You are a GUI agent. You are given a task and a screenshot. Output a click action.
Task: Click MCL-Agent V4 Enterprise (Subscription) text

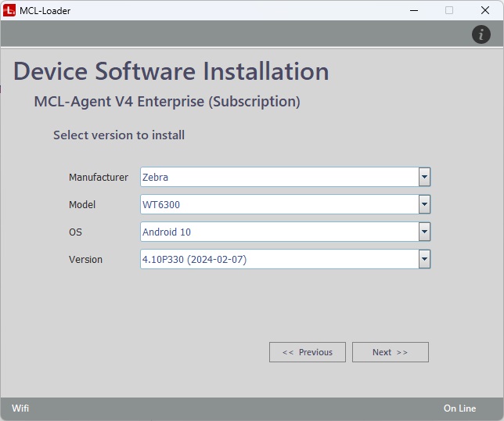(x=167, y=102)
